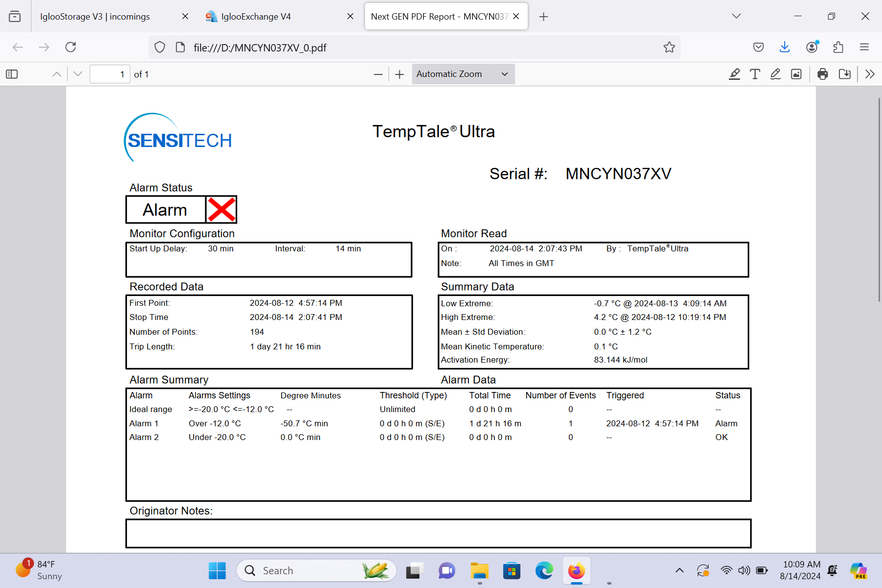The image size is (882, 588).
Task: Open Firefox View recent browsing icon
Action: tap(15, 16)
